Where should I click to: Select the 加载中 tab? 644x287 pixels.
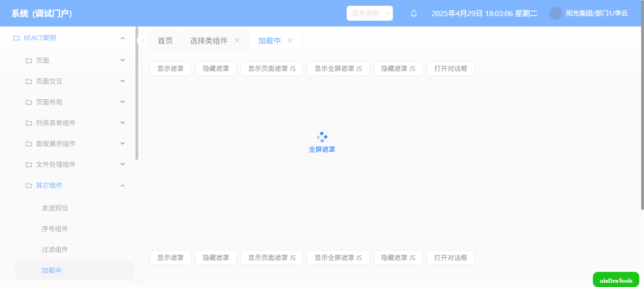pos(269,41)
